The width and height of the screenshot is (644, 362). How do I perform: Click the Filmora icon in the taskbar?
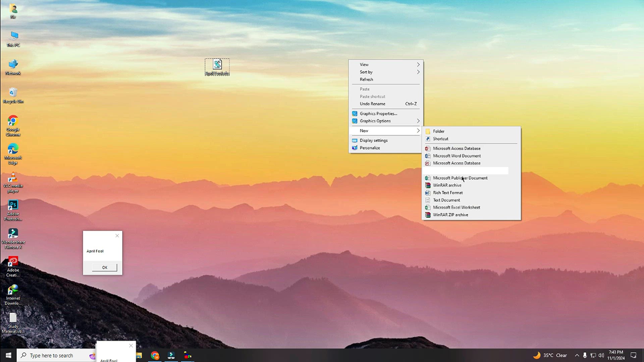(x=171, y=355)
